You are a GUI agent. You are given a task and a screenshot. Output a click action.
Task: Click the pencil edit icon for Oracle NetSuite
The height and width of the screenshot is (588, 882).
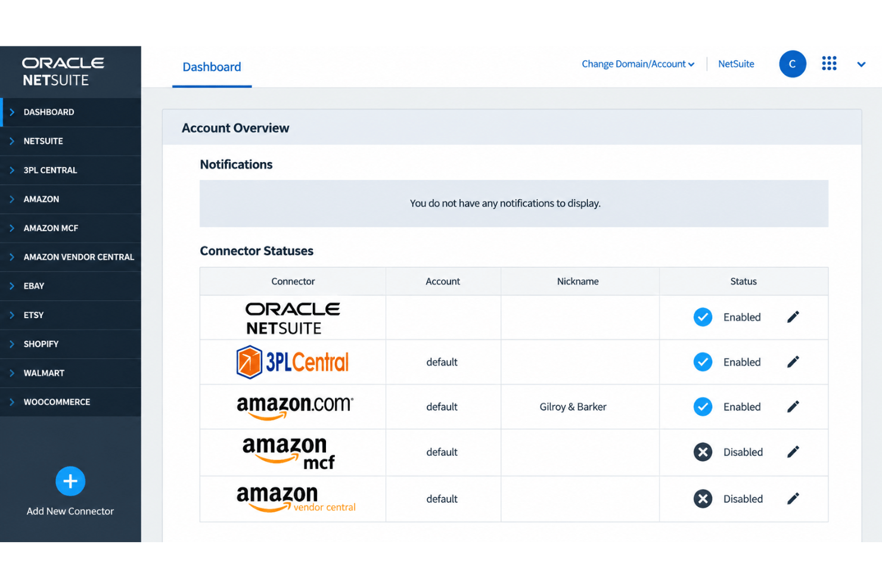click(793, 317)
